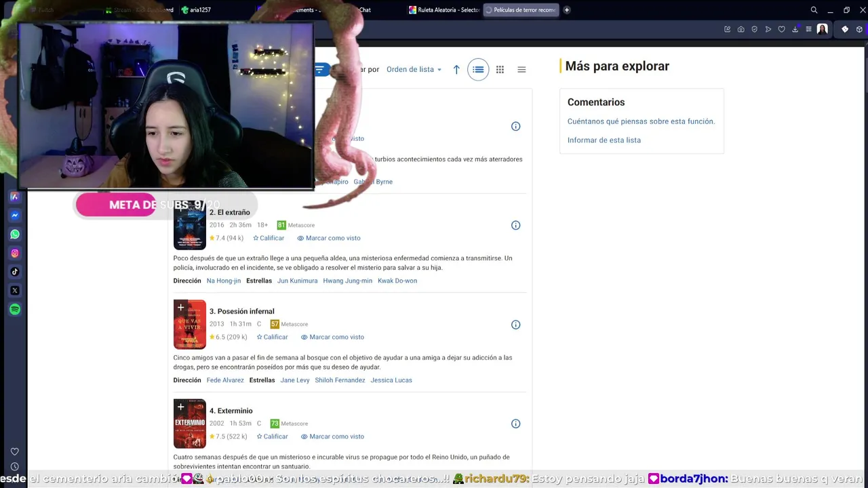
Task: Open actor Kwak Do-won link
Action: point(397,281)
